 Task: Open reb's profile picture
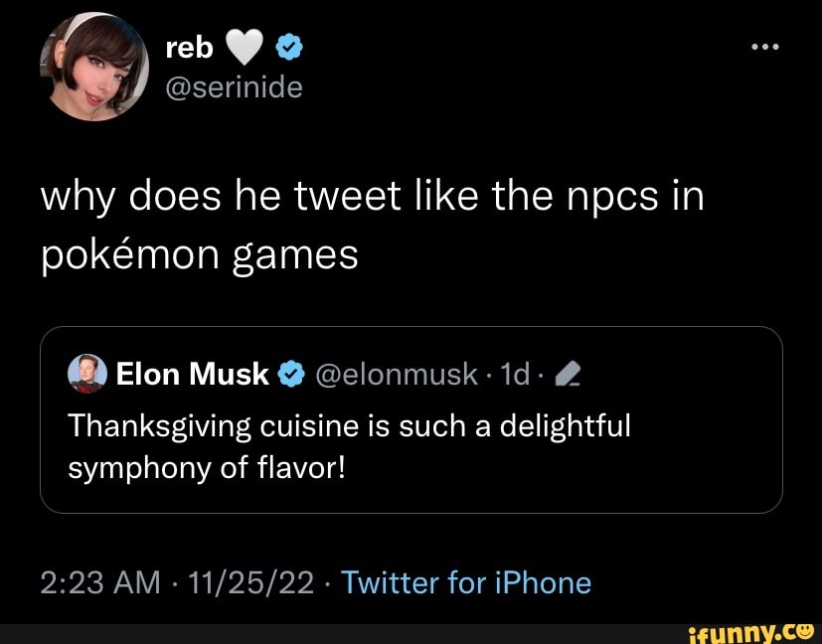tap(94, 67)
